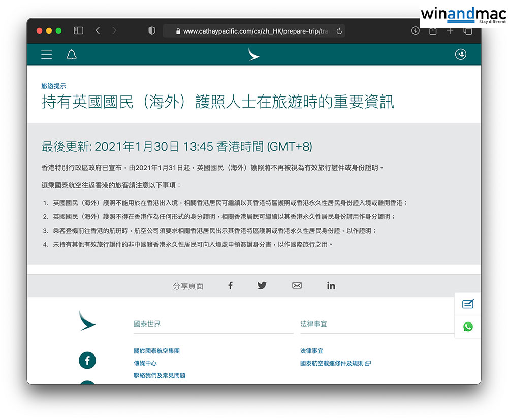
Task: Open the 關於國泰航空集團 footer link
Action: pos(156,351)
